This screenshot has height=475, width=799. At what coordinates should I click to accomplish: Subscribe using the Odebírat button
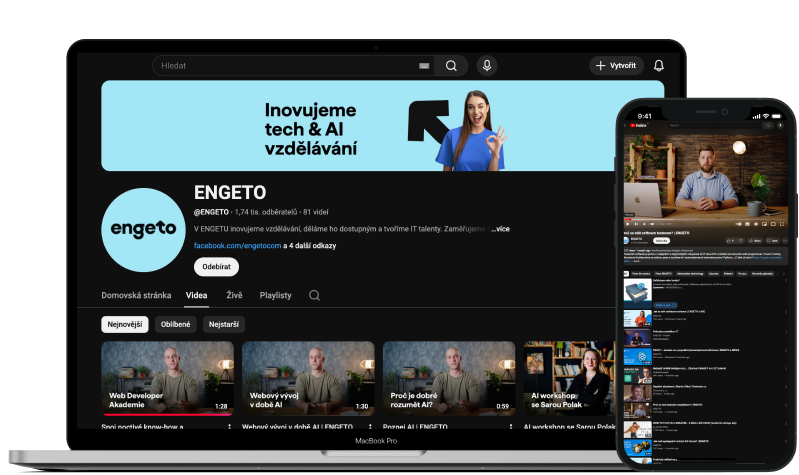(x=217, y=267)
